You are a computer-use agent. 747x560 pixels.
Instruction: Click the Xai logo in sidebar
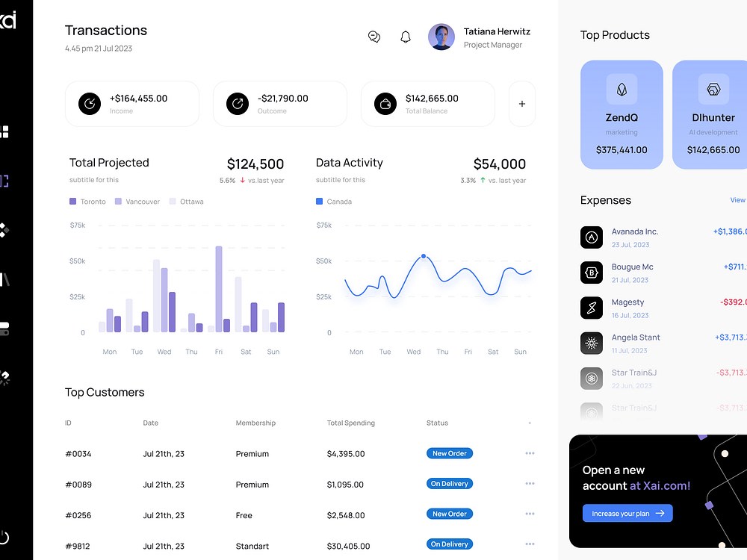pos(7,20)
